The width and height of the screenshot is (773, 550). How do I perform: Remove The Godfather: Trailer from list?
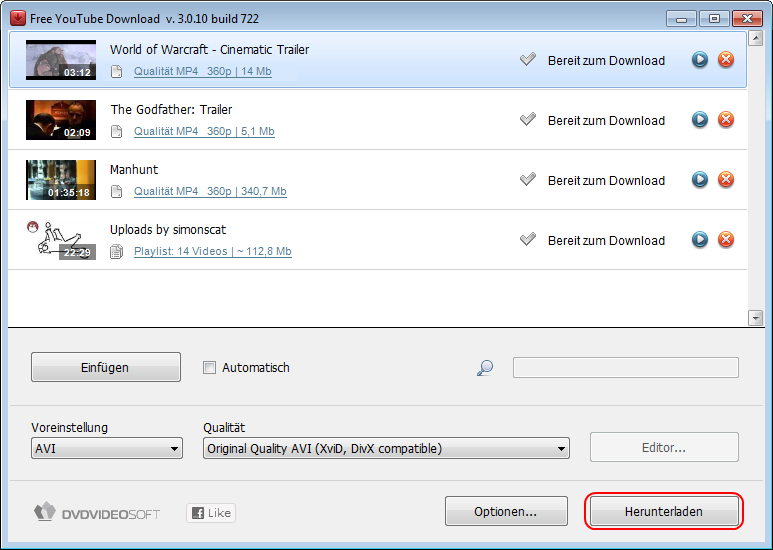click(726, 120)
